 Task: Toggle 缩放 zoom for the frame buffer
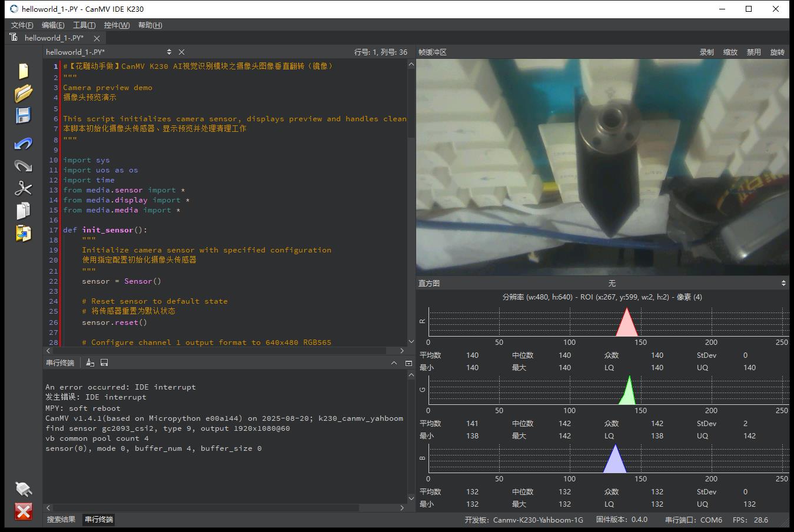[730, 52]
